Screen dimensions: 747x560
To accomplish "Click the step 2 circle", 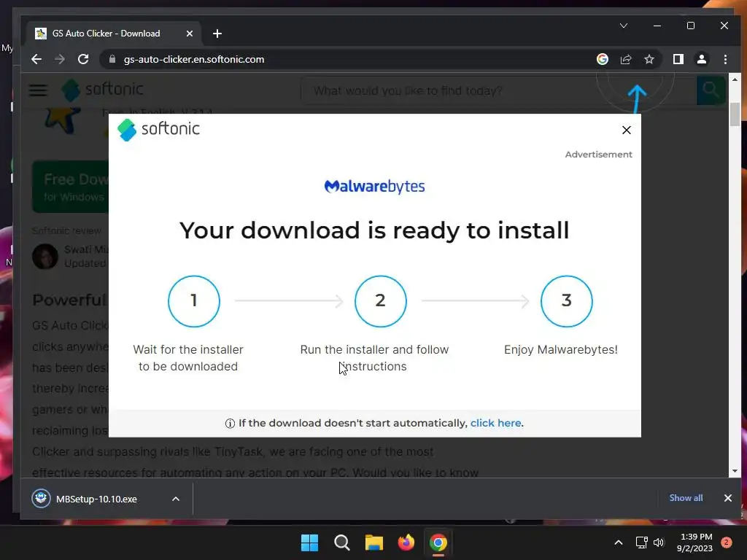I will pos(380,301).
